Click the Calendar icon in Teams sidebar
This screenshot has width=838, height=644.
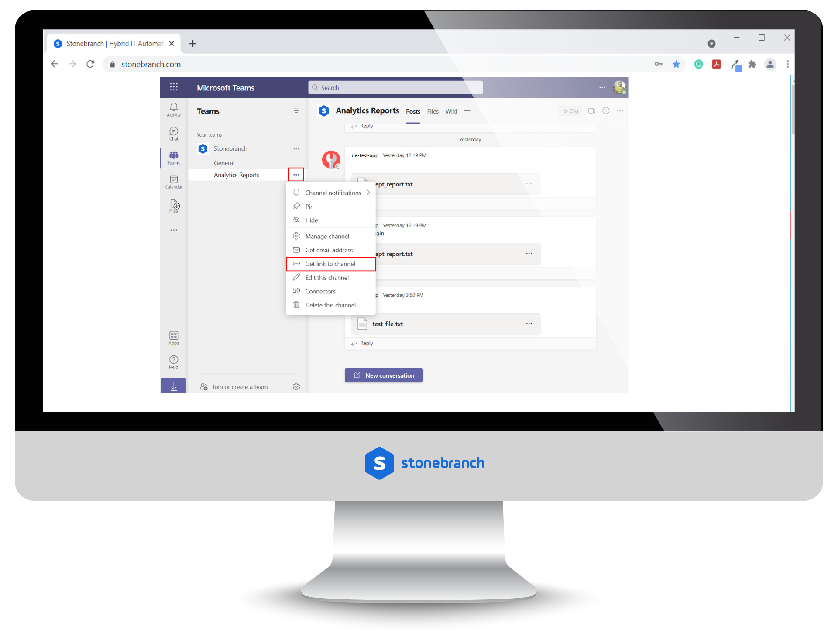click(173, 183)
